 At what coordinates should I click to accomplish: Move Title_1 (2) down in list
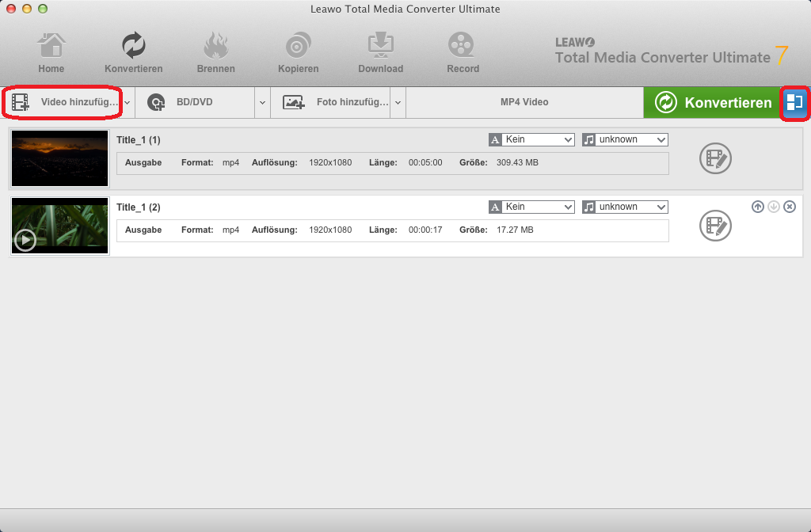774,207
